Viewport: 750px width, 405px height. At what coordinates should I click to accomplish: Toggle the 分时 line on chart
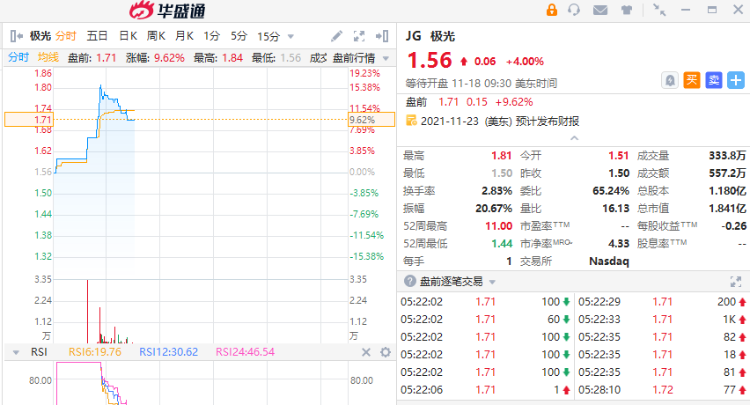pos(19,57)
